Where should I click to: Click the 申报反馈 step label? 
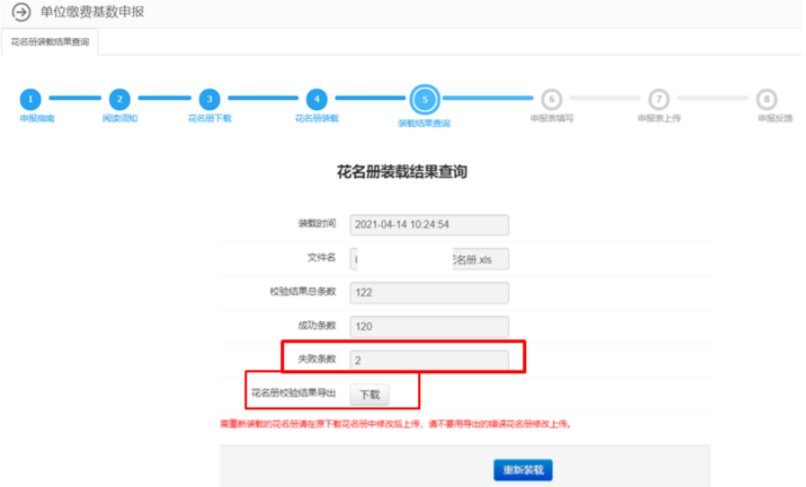click(x=775, y=118)
